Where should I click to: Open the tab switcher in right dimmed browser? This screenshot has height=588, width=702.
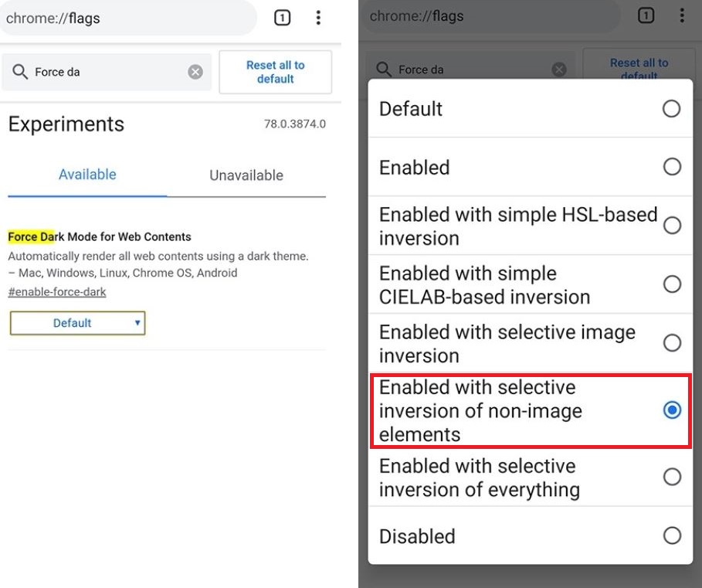coord(646,15)
